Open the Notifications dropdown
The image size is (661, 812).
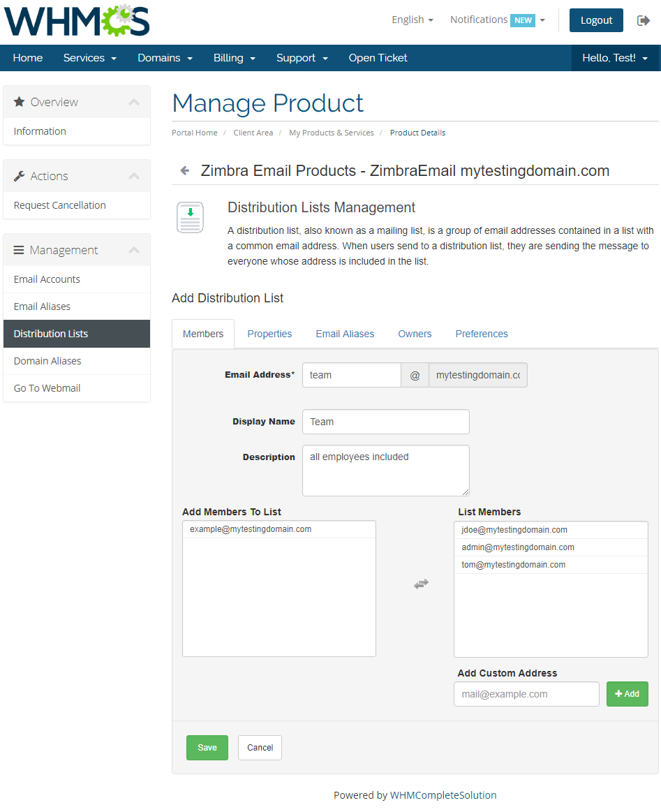pos(498,20)
